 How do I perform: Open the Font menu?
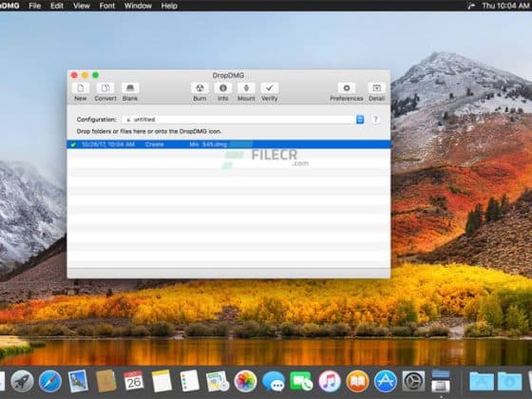pyautogui.click(x=106, y=6)
